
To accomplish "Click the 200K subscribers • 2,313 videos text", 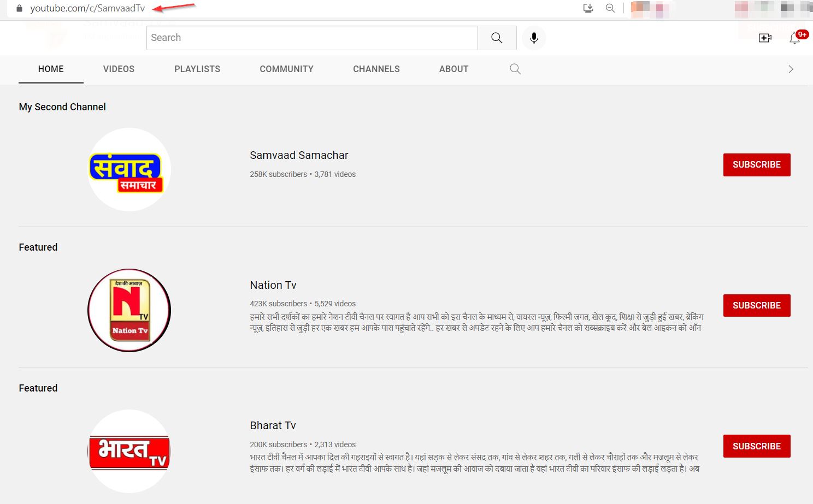I will coord(303,444).
